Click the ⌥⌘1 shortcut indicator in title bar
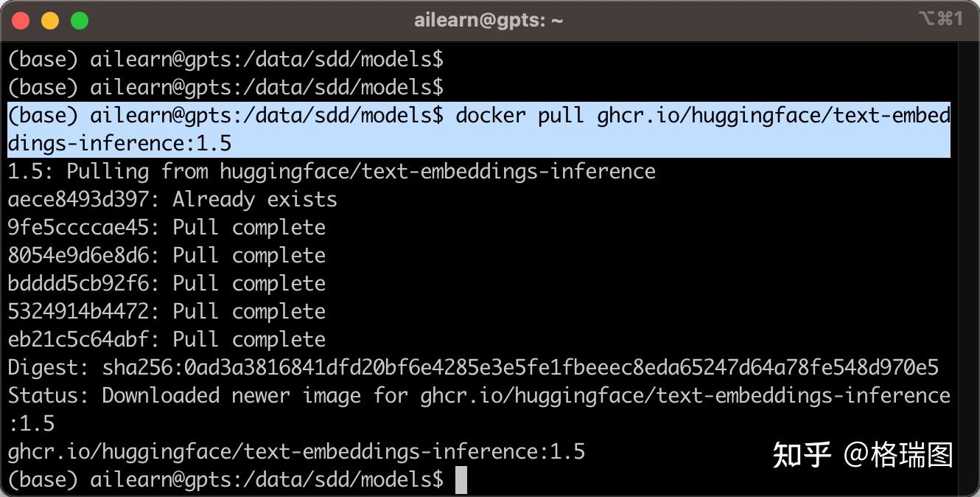980x497 pixels. pyautogui.click(x=941, y=19)
